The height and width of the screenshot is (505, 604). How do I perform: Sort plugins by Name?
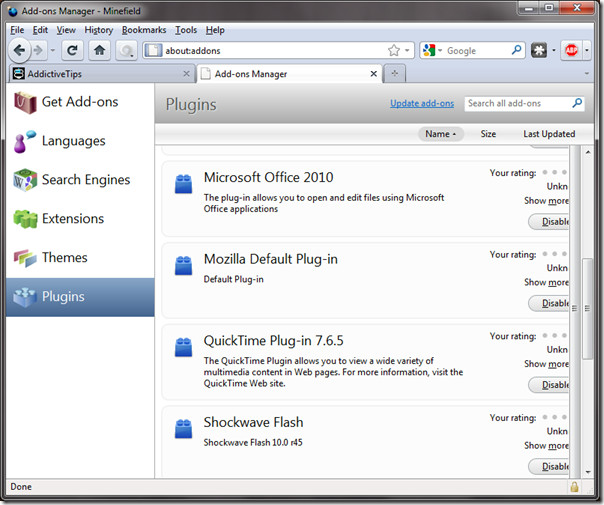coord(440,134)
